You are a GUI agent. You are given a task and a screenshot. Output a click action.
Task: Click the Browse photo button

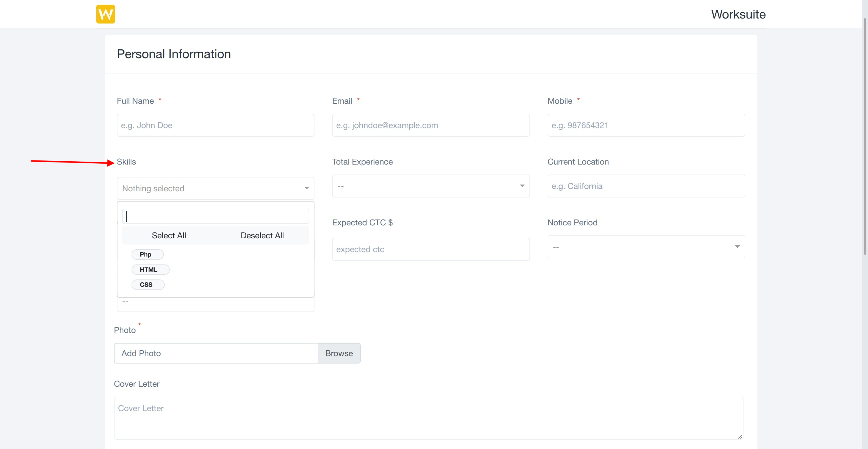(339, 353)
